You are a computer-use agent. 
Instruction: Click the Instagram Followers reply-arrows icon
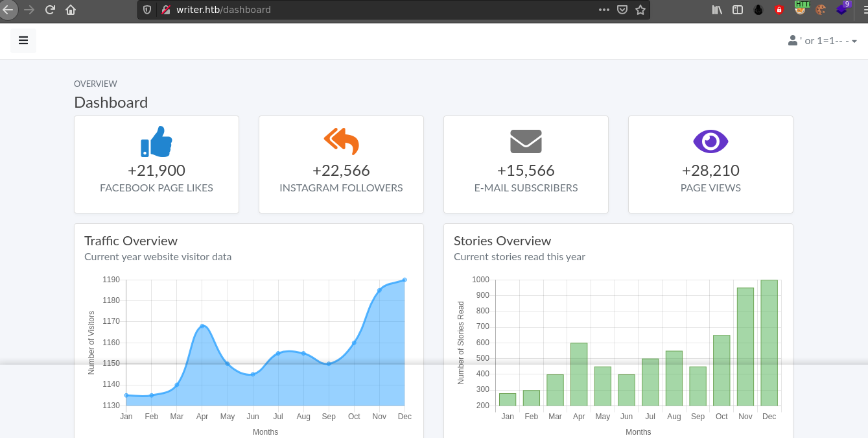pyautogui.click(x=341, y=141)
